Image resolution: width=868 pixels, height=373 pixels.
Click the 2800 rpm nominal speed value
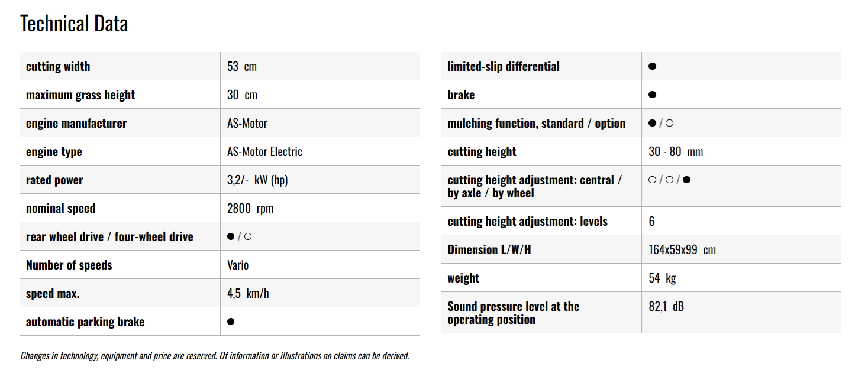[250, 208]
